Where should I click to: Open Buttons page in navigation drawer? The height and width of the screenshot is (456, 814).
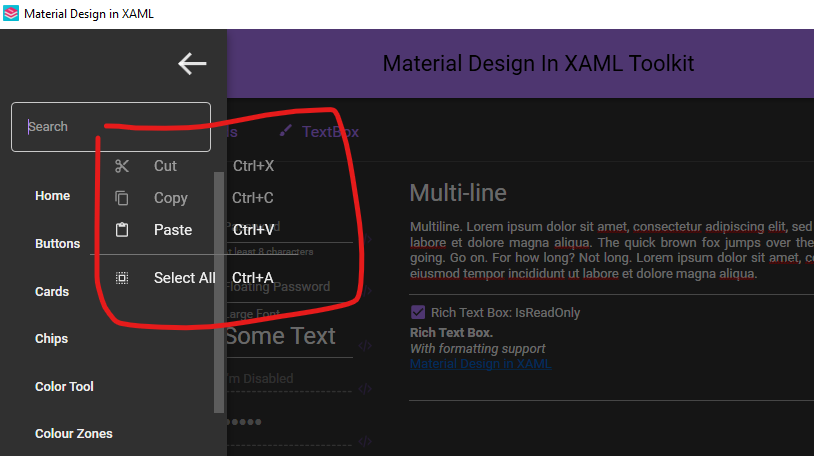58,244
